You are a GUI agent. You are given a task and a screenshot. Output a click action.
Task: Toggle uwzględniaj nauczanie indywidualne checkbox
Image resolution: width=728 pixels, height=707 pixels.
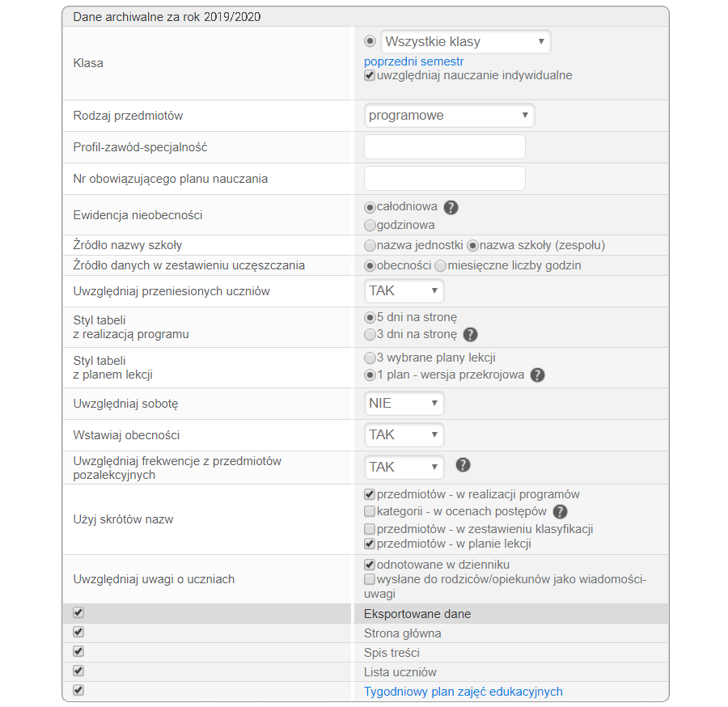click(x=370, y=76)
